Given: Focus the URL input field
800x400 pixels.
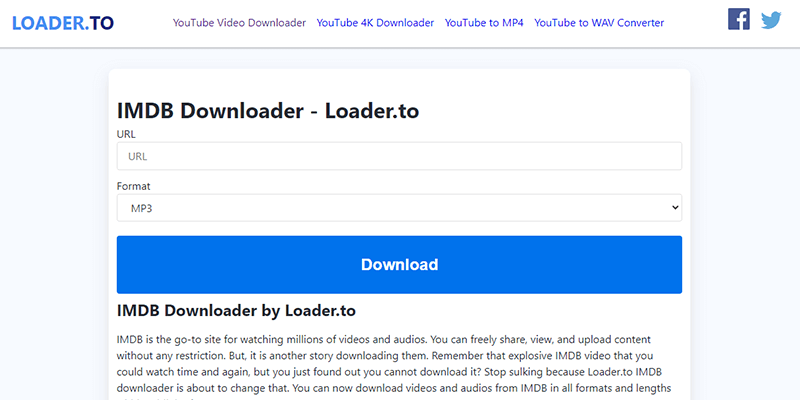Looking at the screenshot, I should 399,156.
